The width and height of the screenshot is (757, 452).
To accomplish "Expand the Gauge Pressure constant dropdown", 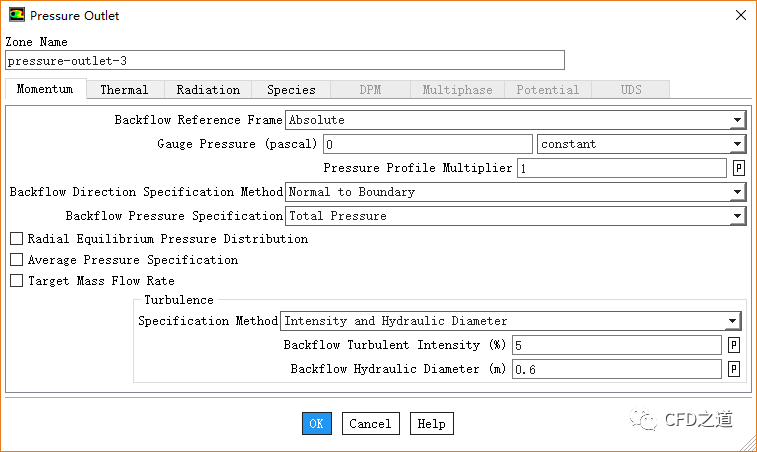I will pyautogui.click(x=641, y=144).
